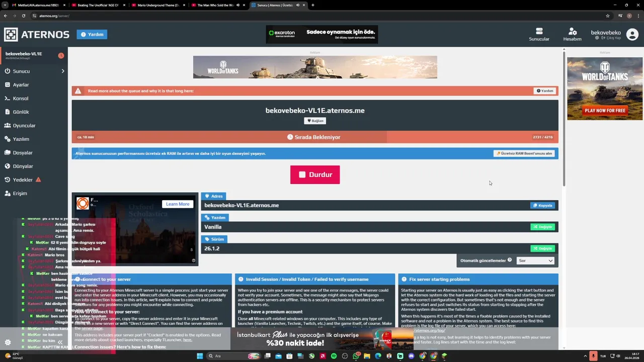644x362 pixels.
Task: Open Chrome three-dot menu
Action: coord(638,16)
